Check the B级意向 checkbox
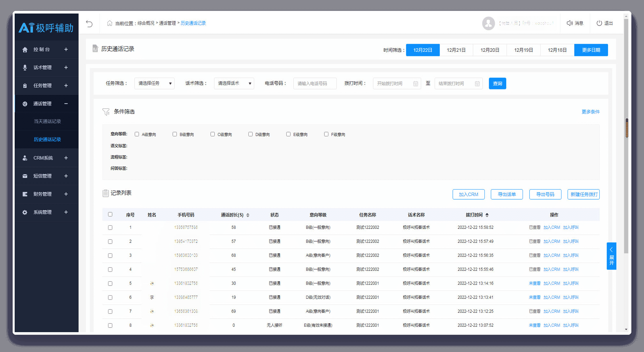This screenshot has width=644, height=352. point(175,134)
